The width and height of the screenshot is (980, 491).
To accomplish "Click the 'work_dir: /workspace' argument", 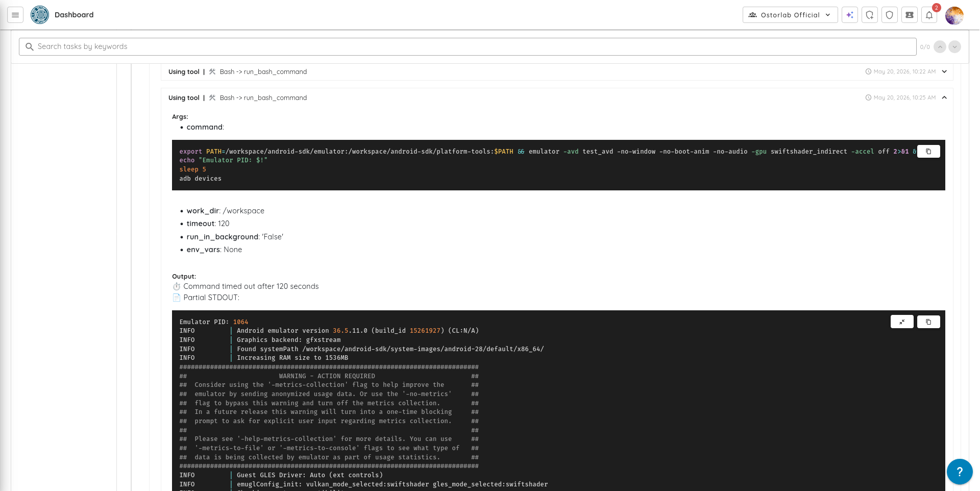I will (x=225, y=211).
